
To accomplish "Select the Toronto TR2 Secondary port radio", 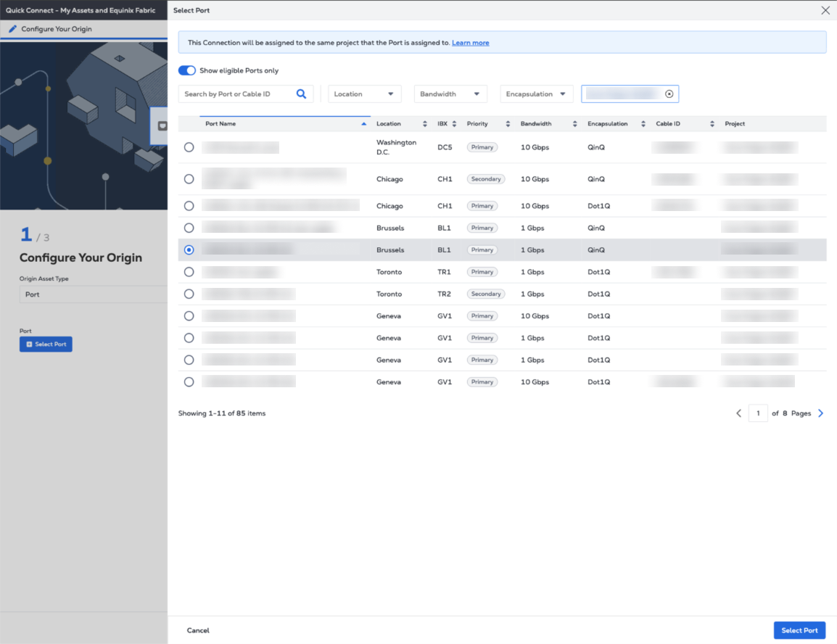I will [x=189, y=294].
